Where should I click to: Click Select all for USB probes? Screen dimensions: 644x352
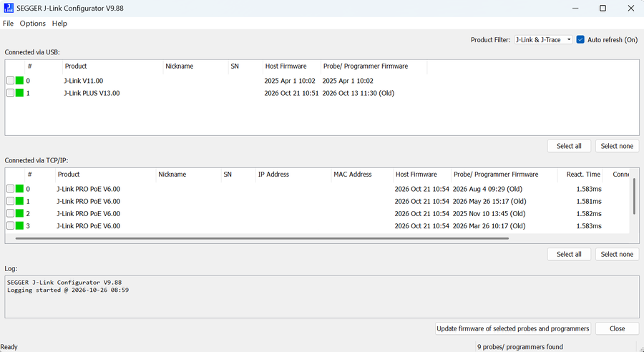click(569, 146)
